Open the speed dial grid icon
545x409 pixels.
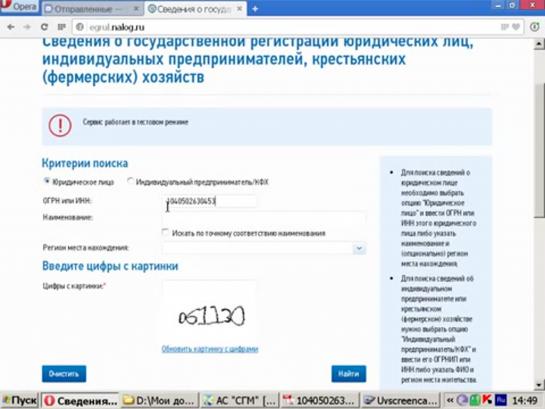tap(61, 27)
